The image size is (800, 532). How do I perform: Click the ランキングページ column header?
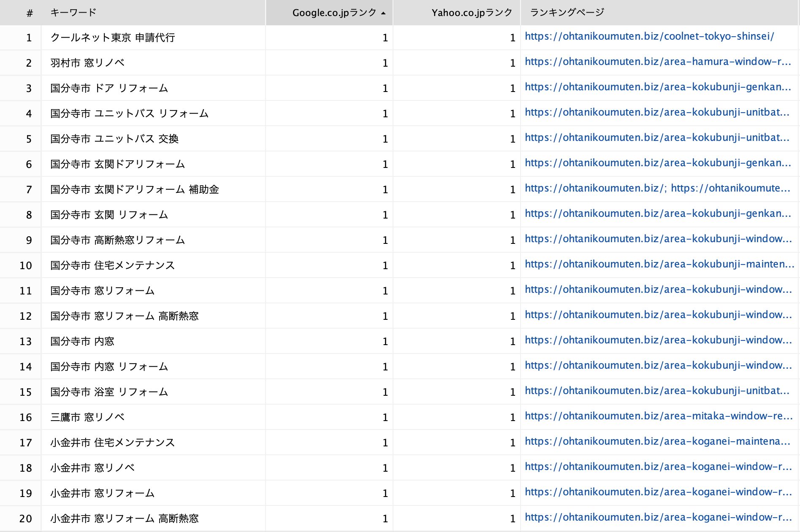coord(567,13)
